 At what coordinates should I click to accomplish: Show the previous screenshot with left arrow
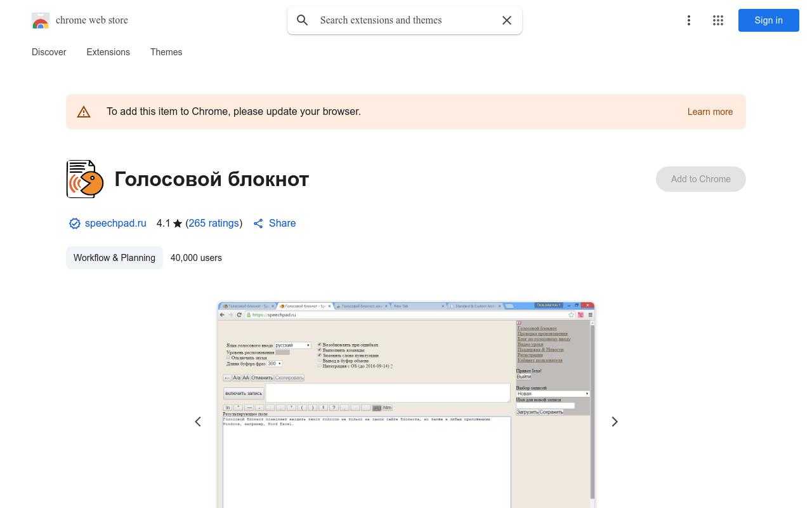(x=198, y=422)
